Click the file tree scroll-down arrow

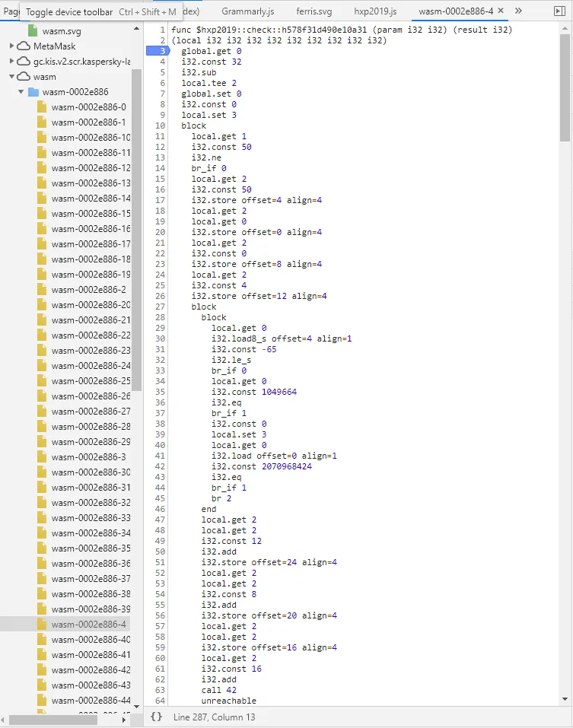click(x=136, y=707)
